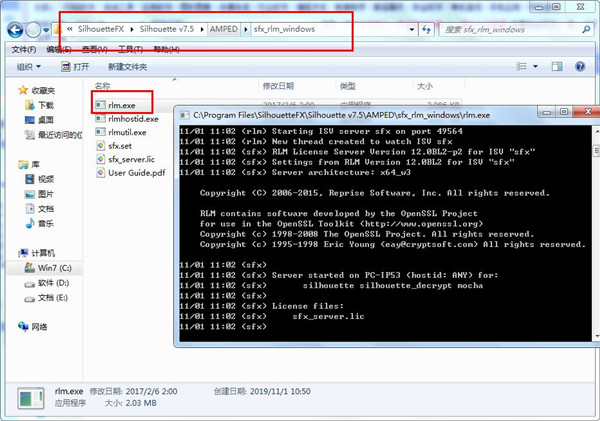Toggle the preview pane icon
The image size is (600, 421).
point(557,67)
